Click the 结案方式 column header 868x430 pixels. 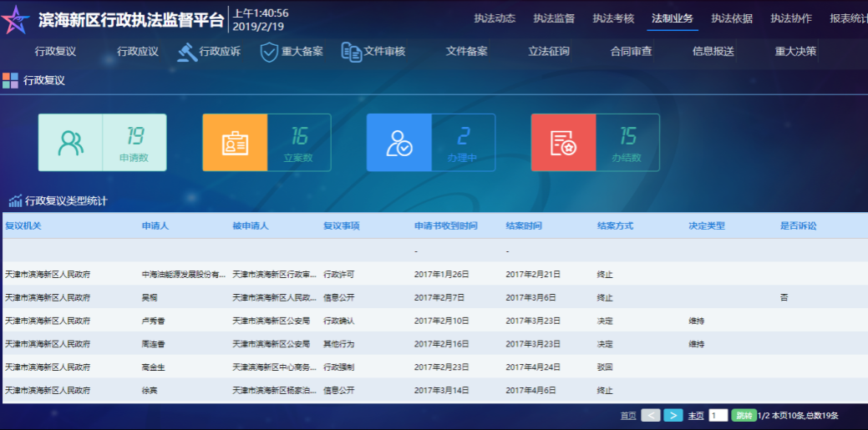tap(615, 225)
